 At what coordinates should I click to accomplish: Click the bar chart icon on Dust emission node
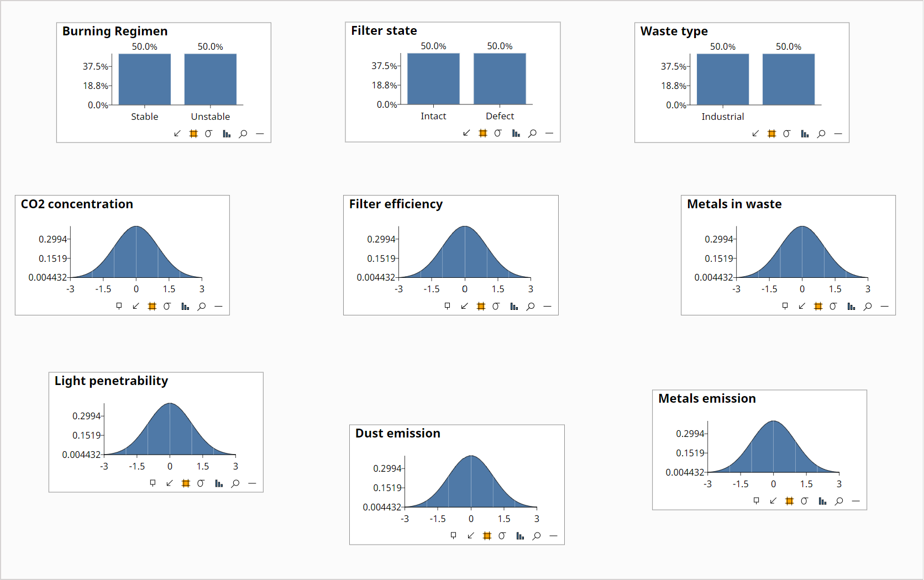(x=520, y=536)
